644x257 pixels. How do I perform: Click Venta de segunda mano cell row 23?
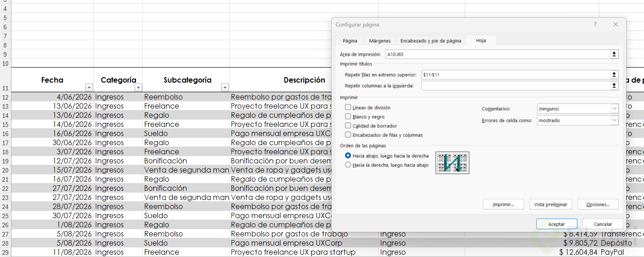click(186, 197)
